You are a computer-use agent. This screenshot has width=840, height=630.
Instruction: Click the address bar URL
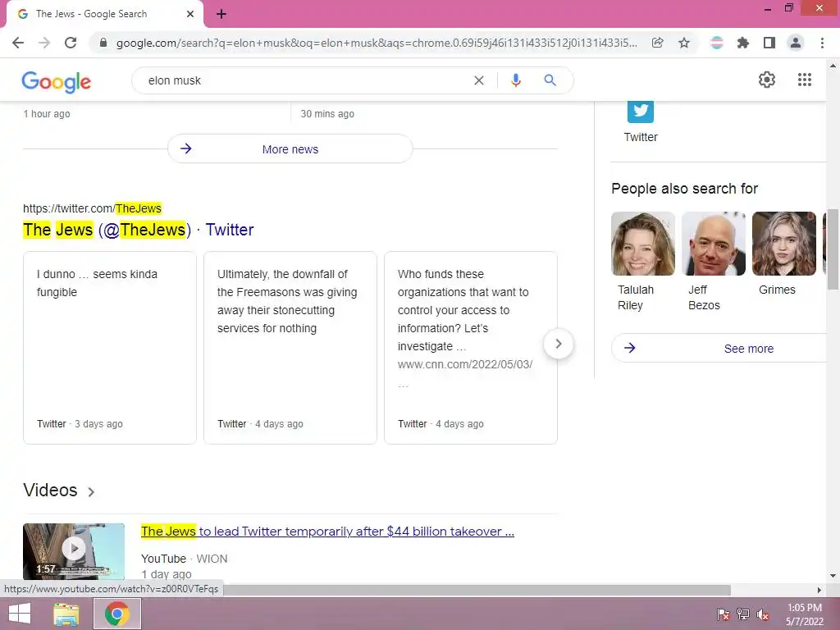(376, 43)
